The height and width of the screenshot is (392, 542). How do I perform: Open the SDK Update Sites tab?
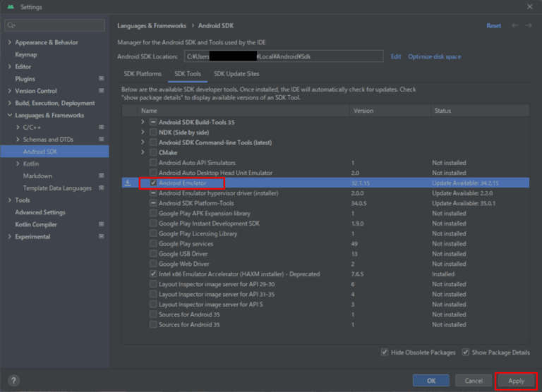click(x=236, y=74)
